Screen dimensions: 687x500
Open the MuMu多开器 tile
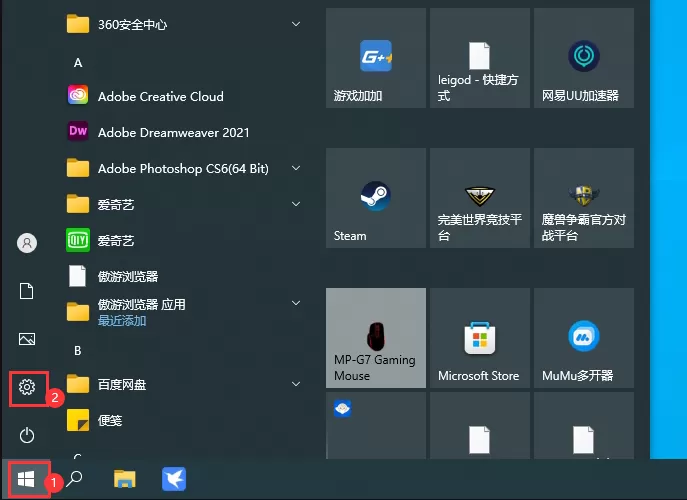click(x=584, y=338)
